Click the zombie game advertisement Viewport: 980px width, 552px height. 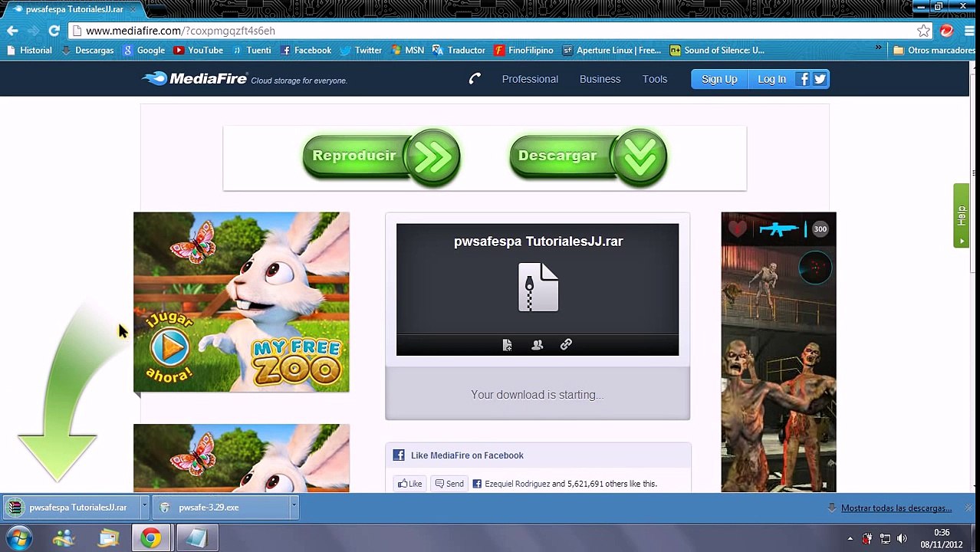tap(778, 352)
